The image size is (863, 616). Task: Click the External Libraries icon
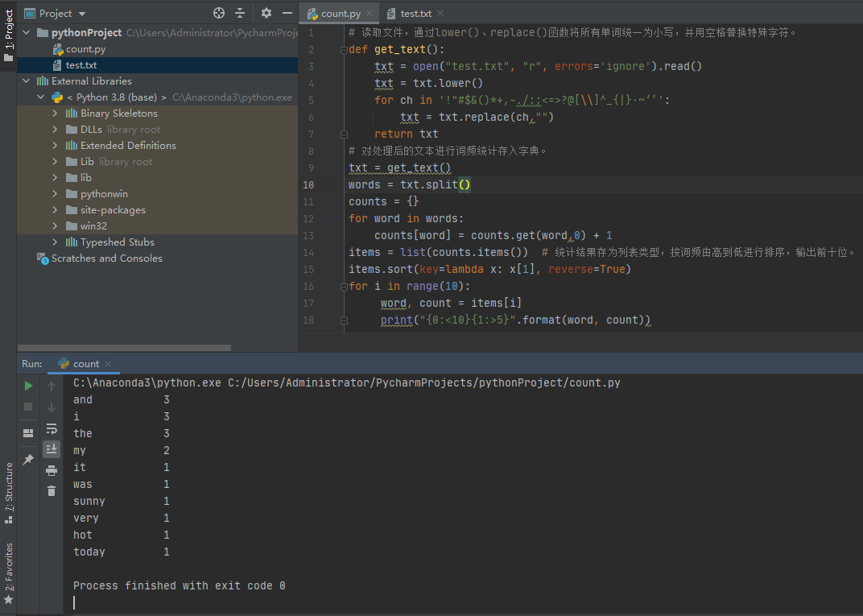tap(43, 81)
